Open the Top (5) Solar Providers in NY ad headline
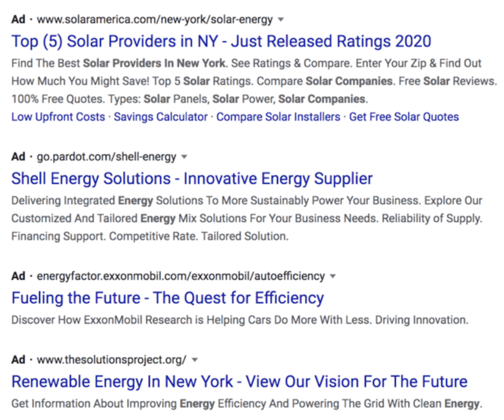 pyautogui.click(x=221, y=41)
